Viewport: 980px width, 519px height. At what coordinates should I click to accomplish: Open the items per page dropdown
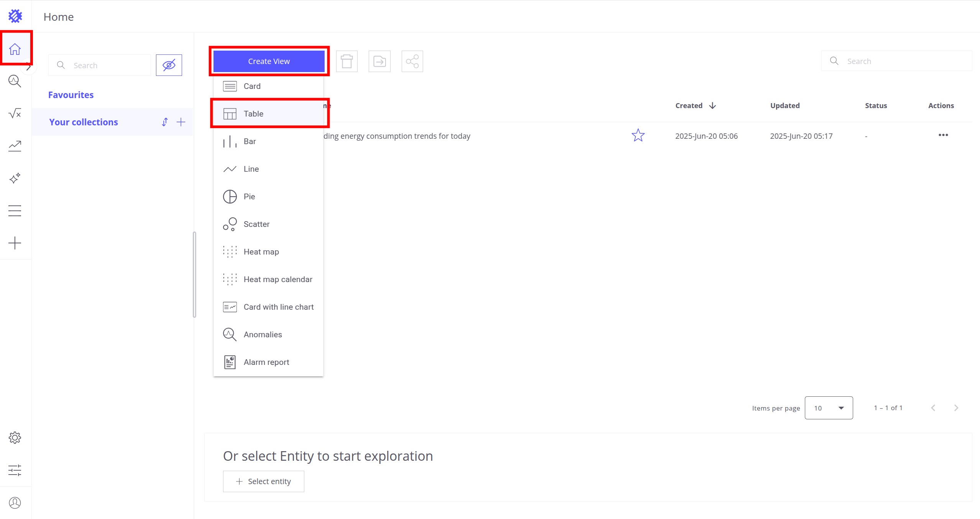(x=828, y=408)
